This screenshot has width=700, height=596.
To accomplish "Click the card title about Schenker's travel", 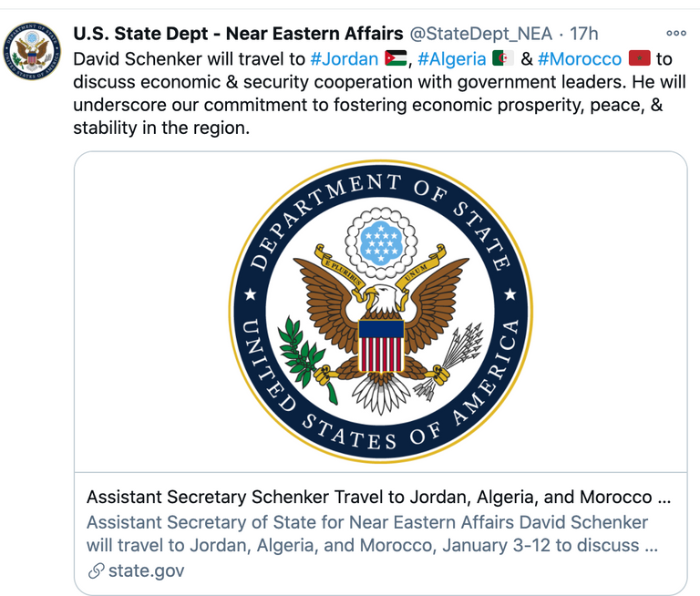I will [x=379, y=498].
